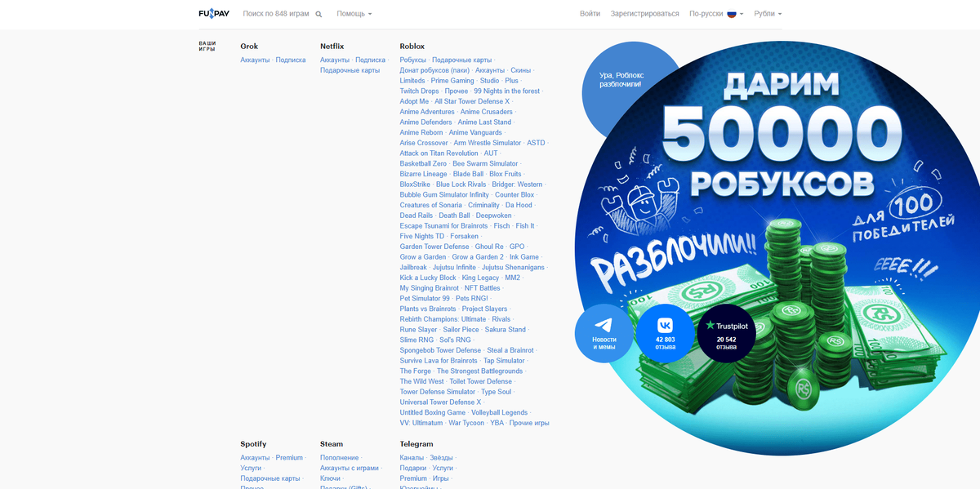The width and height of the screenshot is (980, 489).
Task: Open Bee Swarm Simulator link
Action: click(x=485, y=164)
